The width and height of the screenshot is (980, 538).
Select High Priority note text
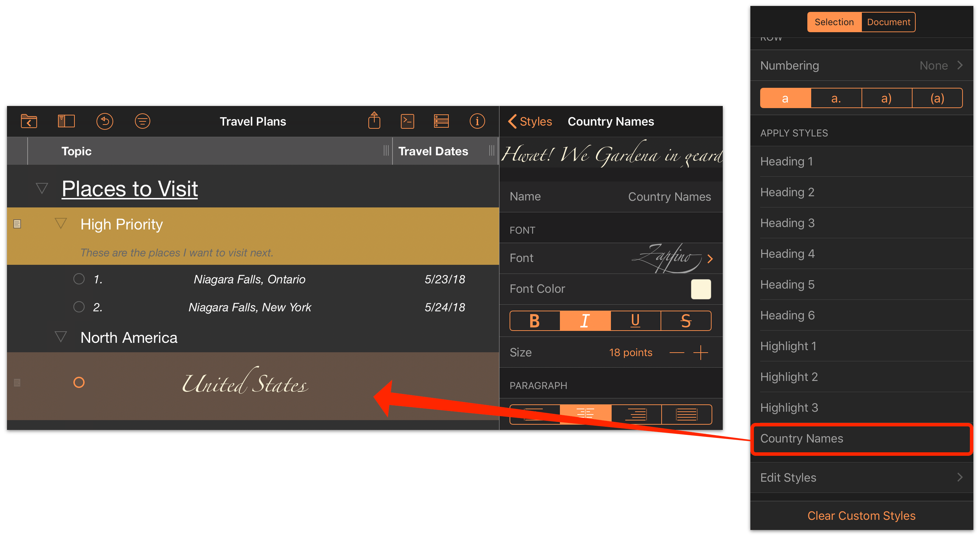click(177, 253)
